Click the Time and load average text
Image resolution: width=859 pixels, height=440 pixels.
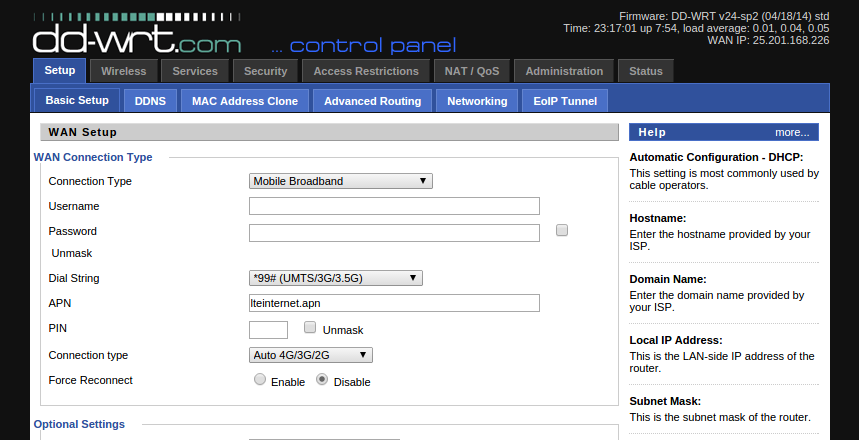(x=696, y=28)
